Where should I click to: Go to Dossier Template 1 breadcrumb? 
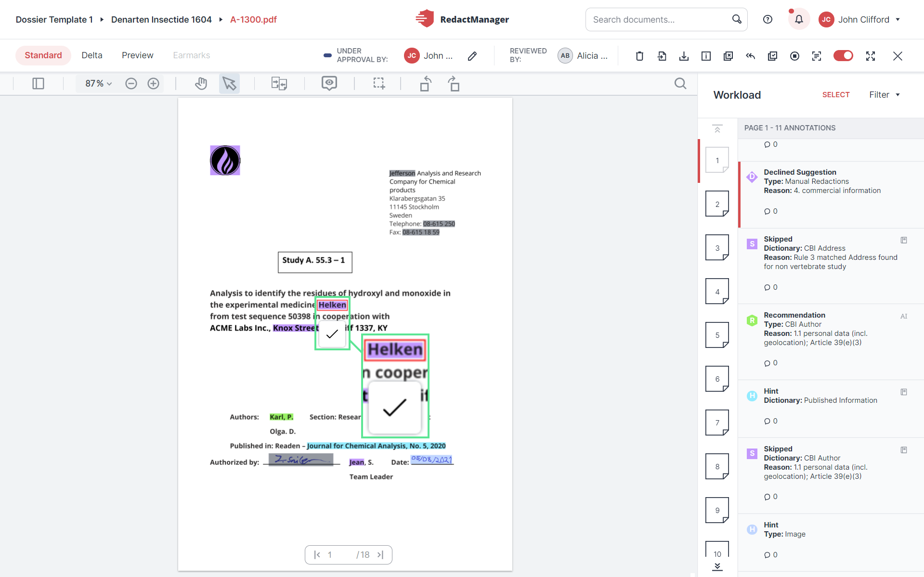[54, 20]
